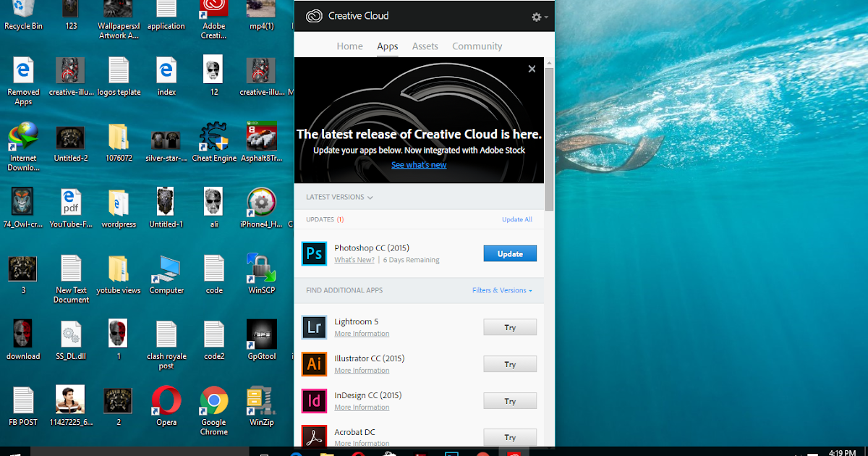Click the Update All link

tap(517, 219)
